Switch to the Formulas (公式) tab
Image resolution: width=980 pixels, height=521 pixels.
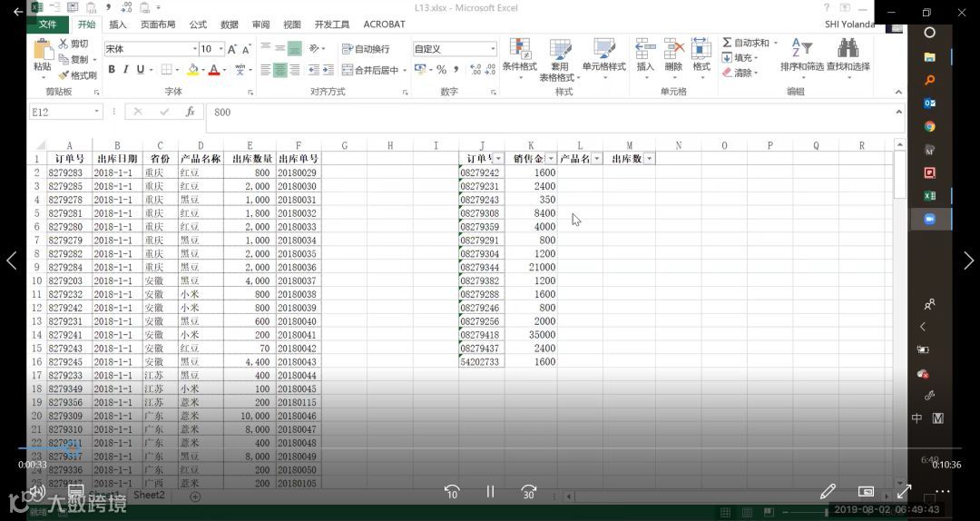coord(198,25)
